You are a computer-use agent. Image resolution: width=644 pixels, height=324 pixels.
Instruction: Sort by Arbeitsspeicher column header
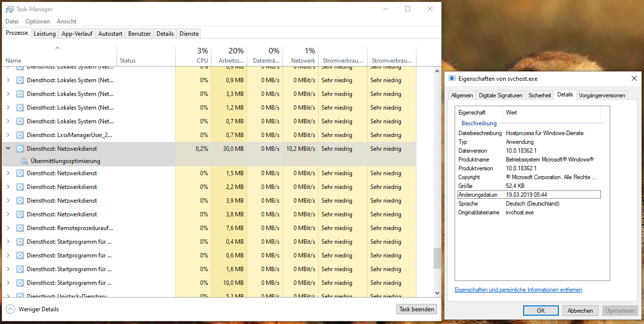click(229, 56)
